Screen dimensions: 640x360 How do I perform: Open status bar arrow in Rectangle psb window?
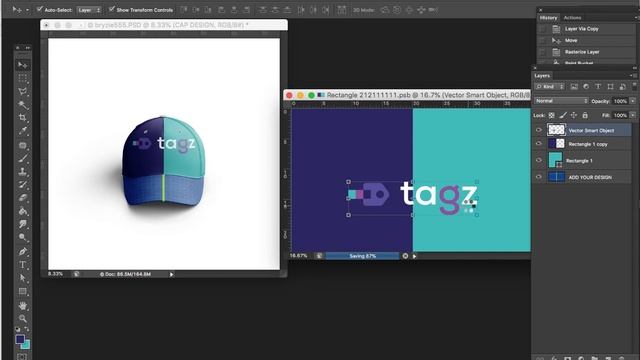click(x=415, y=256)
